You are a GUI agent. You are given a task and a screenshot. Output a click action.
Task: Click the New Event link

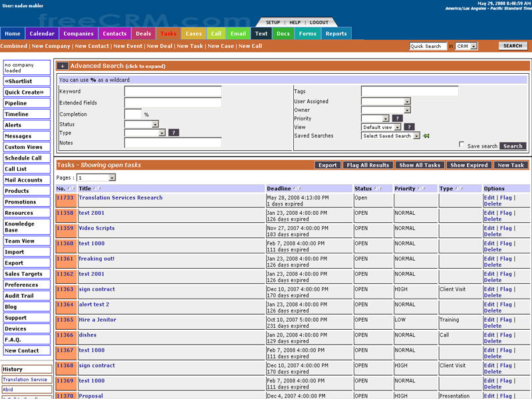coord(128,46)
